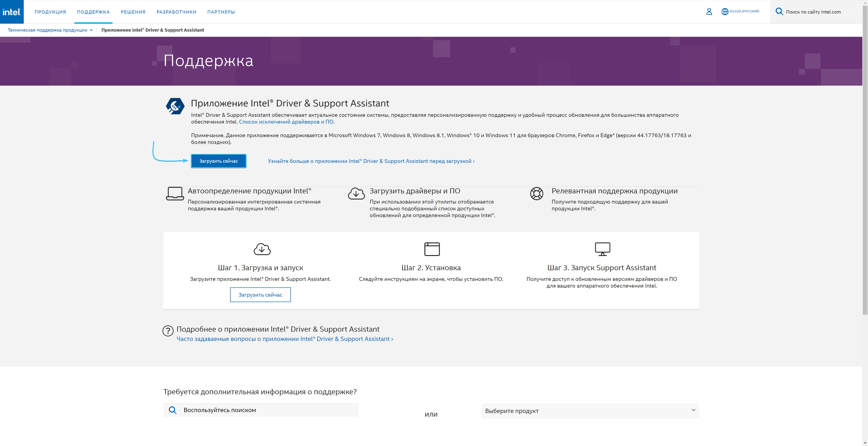
Task: Click outlined Загрузить сейчас under Шаг 1
Action: pyautogui.click(x=260, y=295)
